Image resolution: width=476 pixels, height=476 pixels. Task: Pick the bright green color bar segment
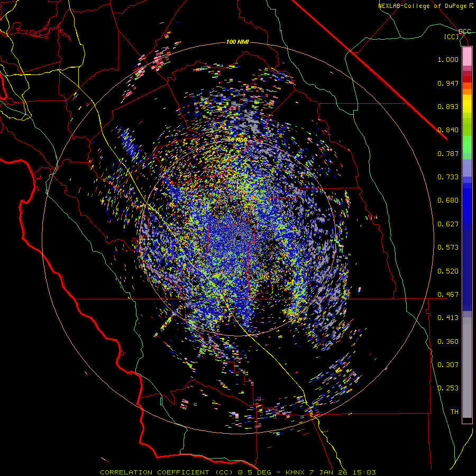467,144
